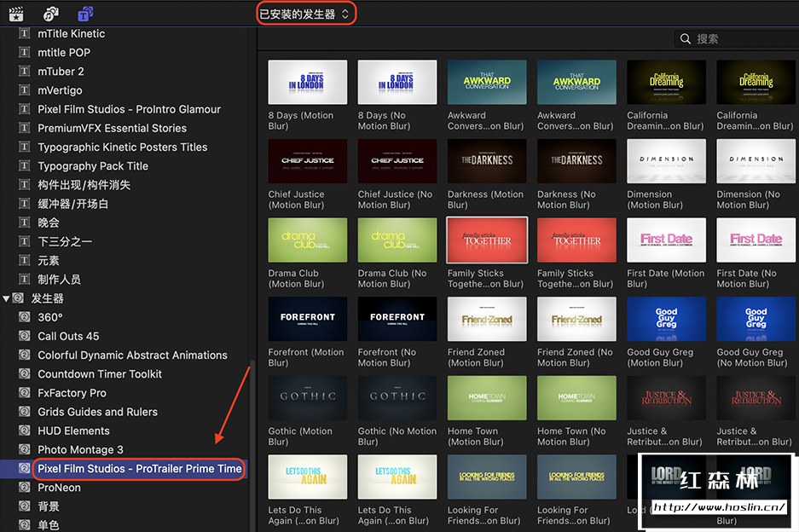
Task: Select Gothic (No Motion Blur) thumbnail
Action: [397, 398]
